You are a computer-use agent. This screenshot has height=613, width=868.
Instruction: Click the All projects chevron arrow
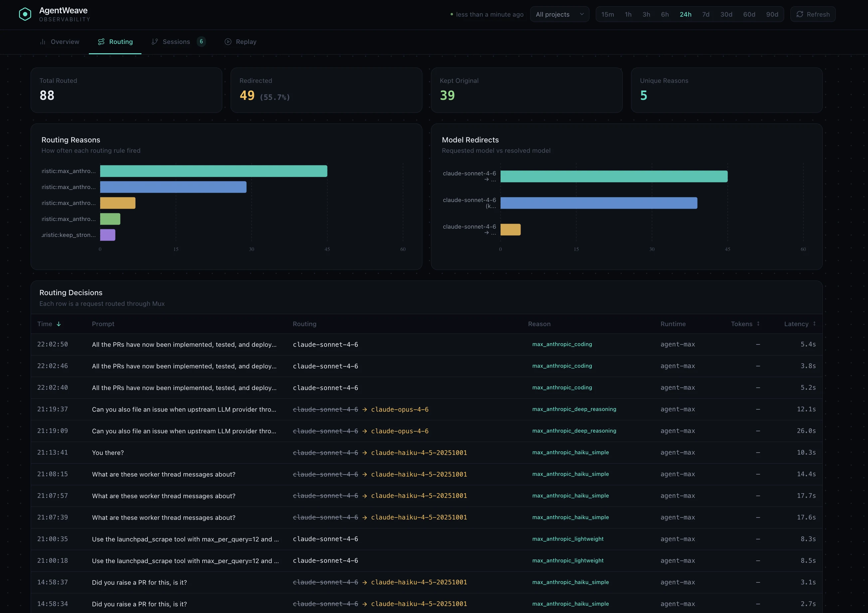(581, 14)
